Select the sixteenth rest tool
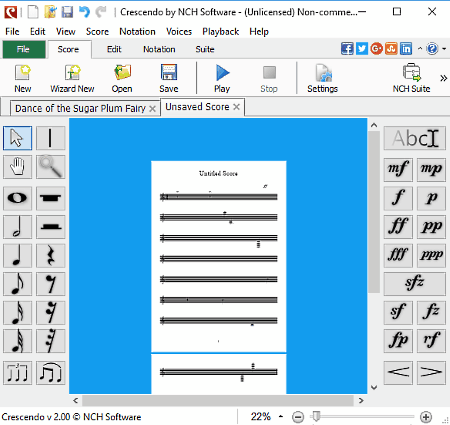The image size is (450, 425). coord(50,313)
